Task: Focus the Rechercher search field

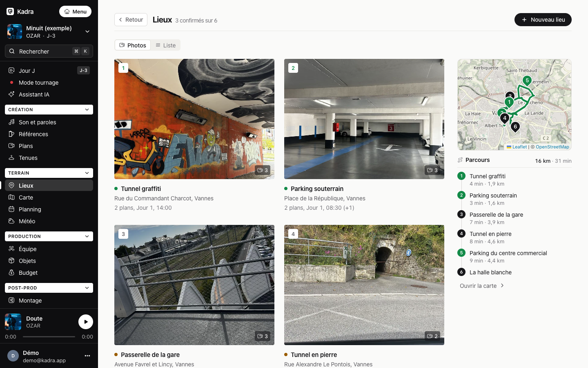Action: [x=49, y=51]
